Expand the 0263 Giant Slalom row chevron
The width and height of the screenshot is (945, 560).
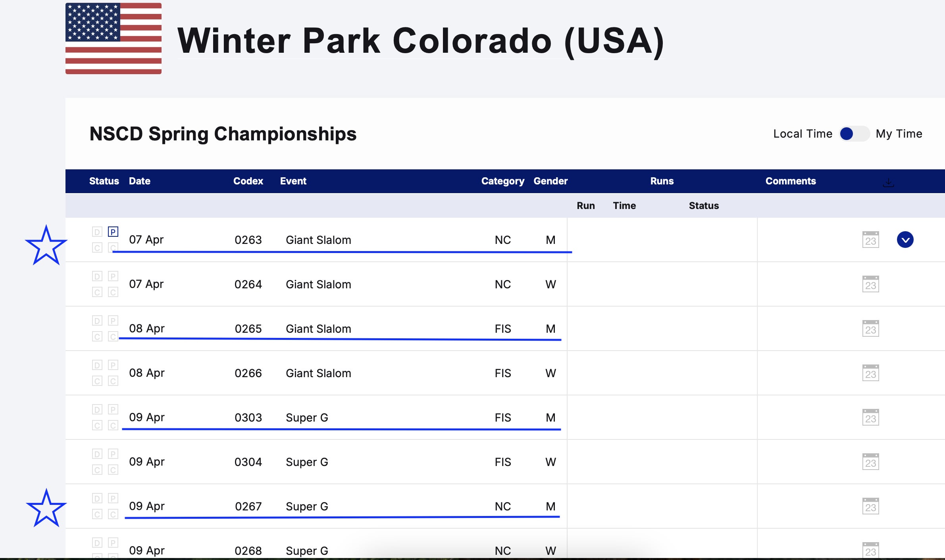[905, 240]
